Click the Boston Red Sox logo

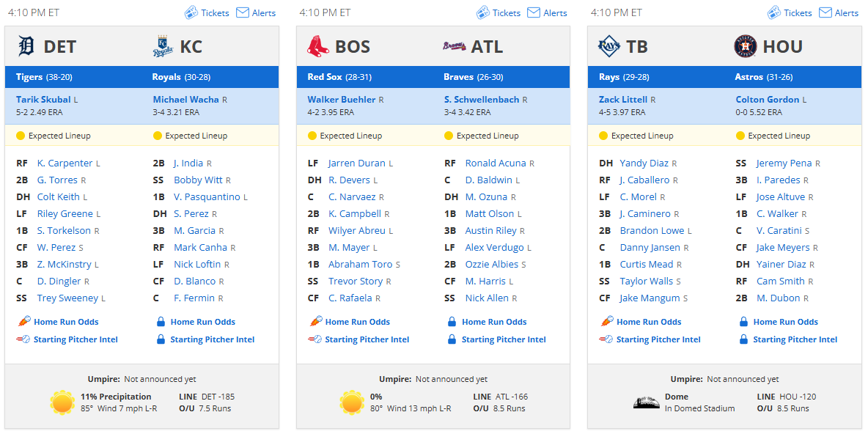tap(317, 46)
